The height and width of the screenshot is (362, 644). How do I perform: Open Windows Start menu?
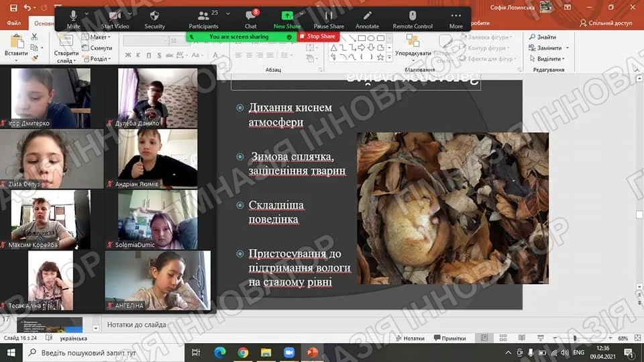[x=11, y=353]
